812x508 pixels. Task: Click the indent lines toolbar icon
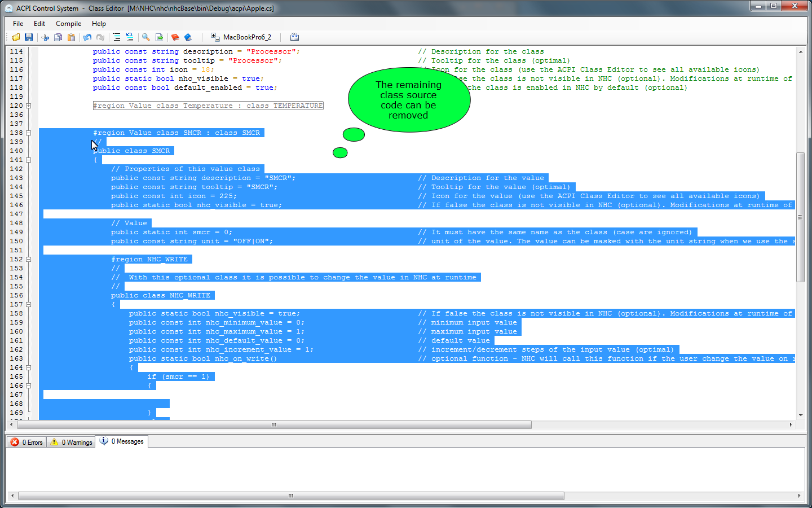117,37
